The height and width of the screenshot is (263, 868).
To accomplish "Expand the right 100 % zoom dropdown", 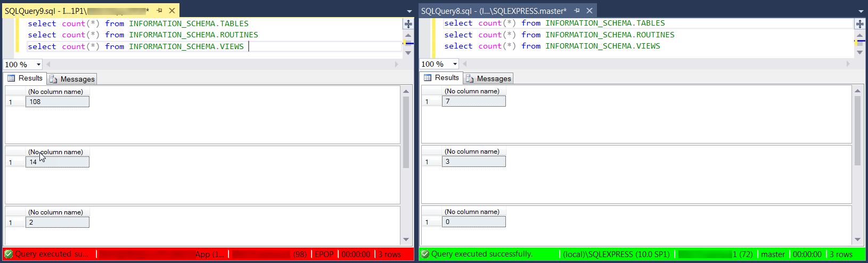I will pyautogui.click(x=455, y=64).
